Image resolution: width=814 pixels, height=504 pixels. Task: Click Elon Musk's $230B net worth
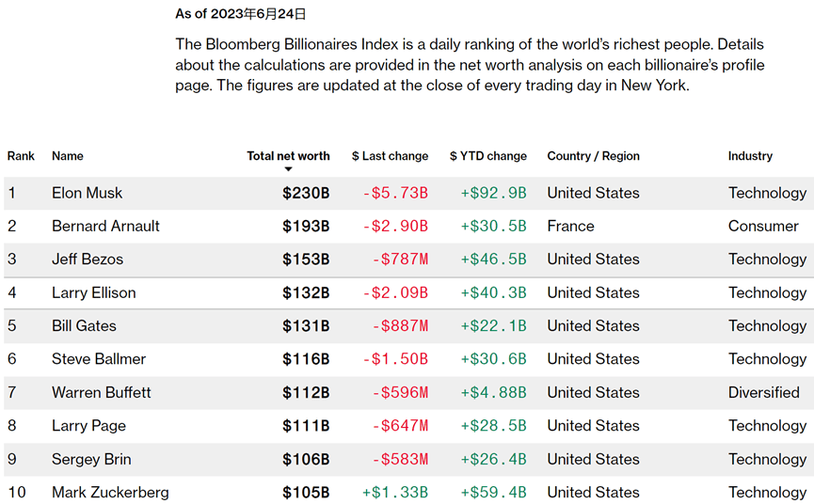coord(306,193)
